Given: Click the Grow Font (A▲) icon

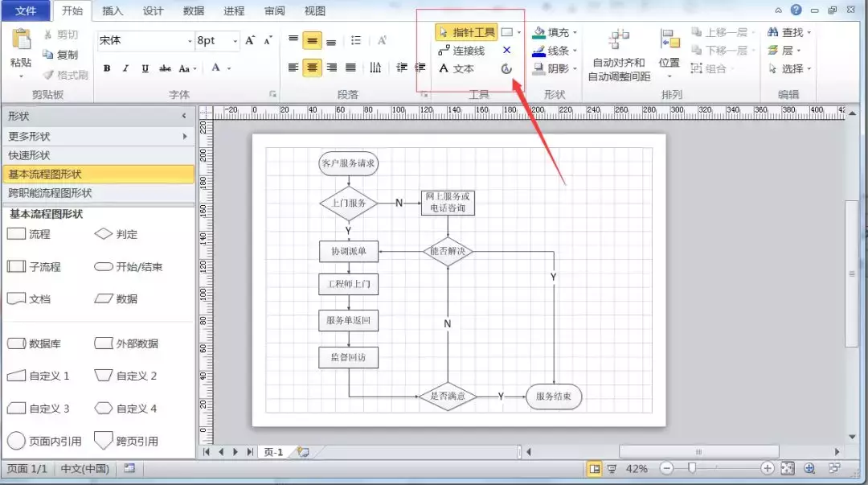Looking at the screenshot, I should [250, 40].
